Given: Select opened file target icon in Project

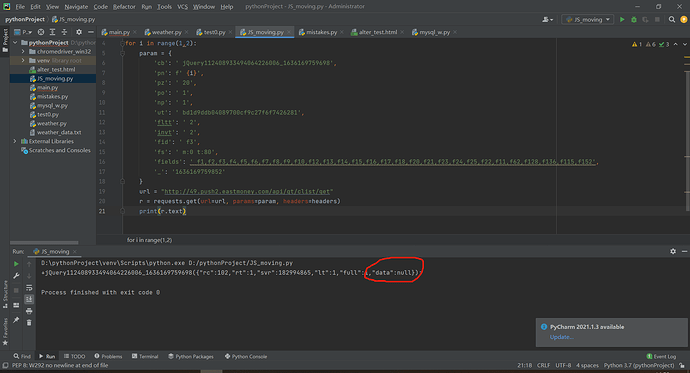Looking at the screenshot, I should [40, 32].
